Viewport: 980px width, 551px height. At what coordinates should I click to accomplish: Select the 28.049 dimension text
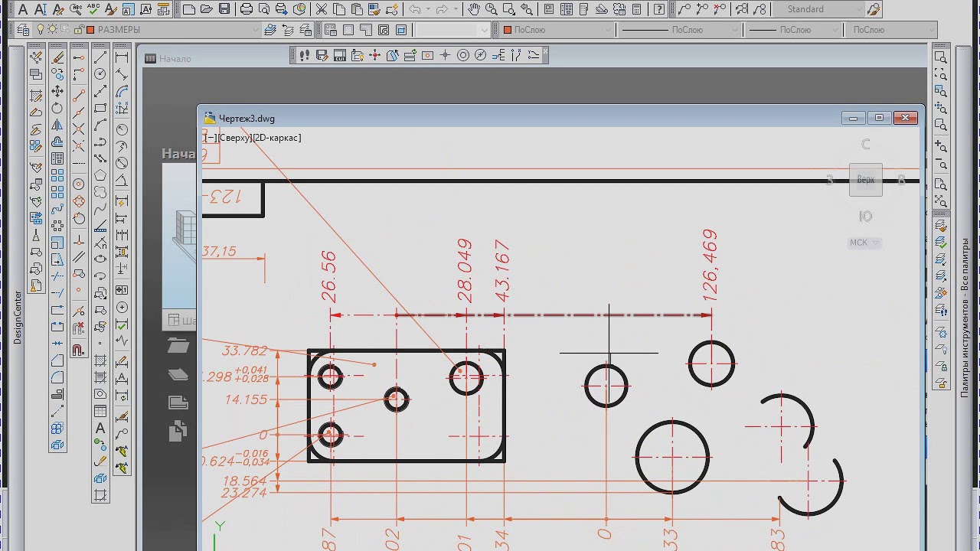pyautogui.click(x=464, y=271)
